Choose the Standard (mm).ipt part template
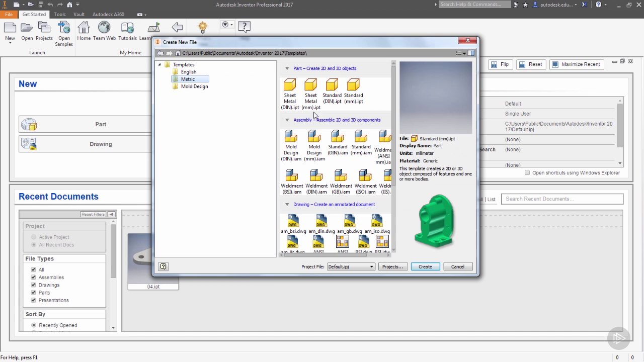Image resolution: width=644 pixels, height=362 pixels. click(x=353, y=91)
